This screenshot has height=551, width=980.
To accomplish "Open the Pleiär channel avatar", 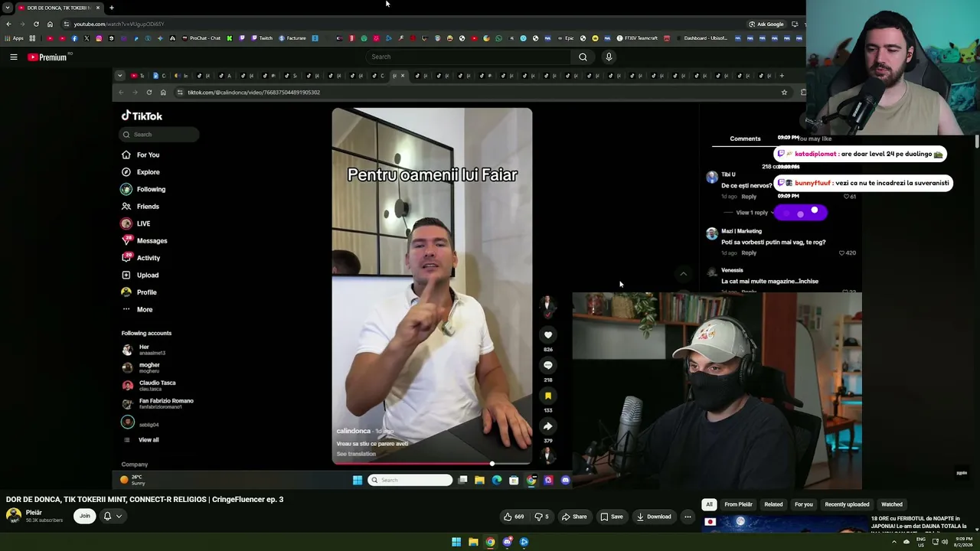I will click(x=14, y=516).
